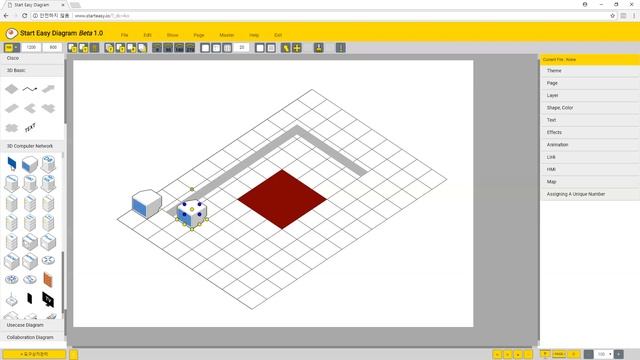Viewport: 640px width, 360px height.
Task: Click the 90 degree rotation toolbar icon
Action: click(168, 48)
